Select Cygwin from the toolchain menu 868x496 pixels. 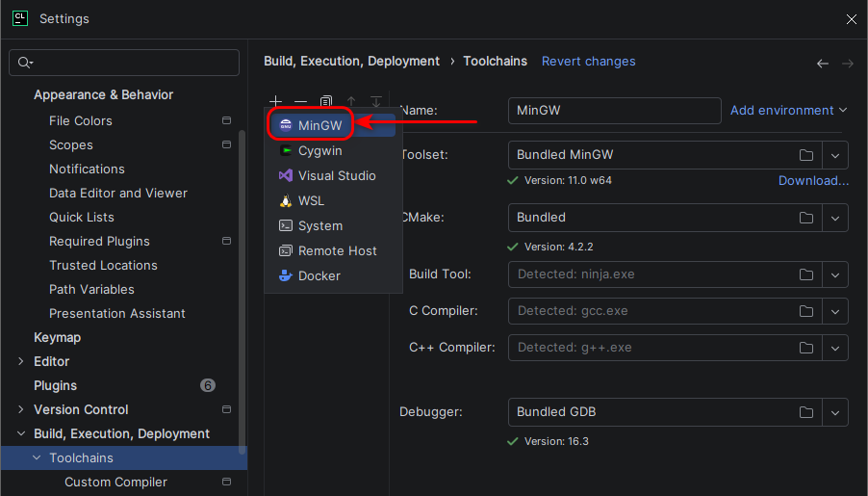coord(333,151)
